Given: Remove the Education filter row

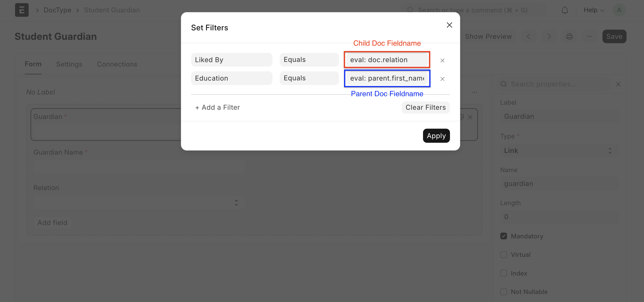Looking at the screenshot, I should [x=442, y=79].
